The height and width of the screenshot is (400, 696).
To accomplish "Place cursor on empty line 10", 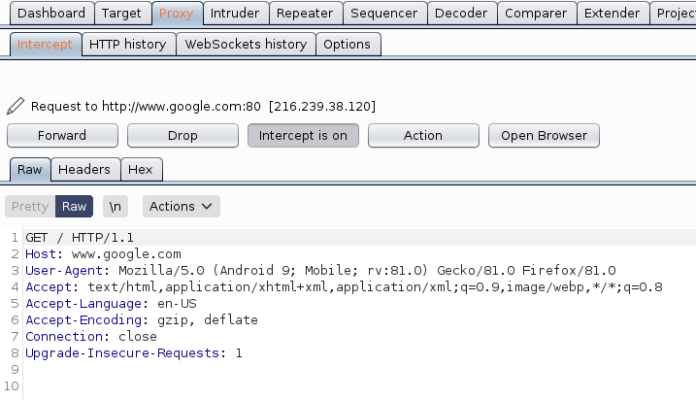I will (359, 386).
